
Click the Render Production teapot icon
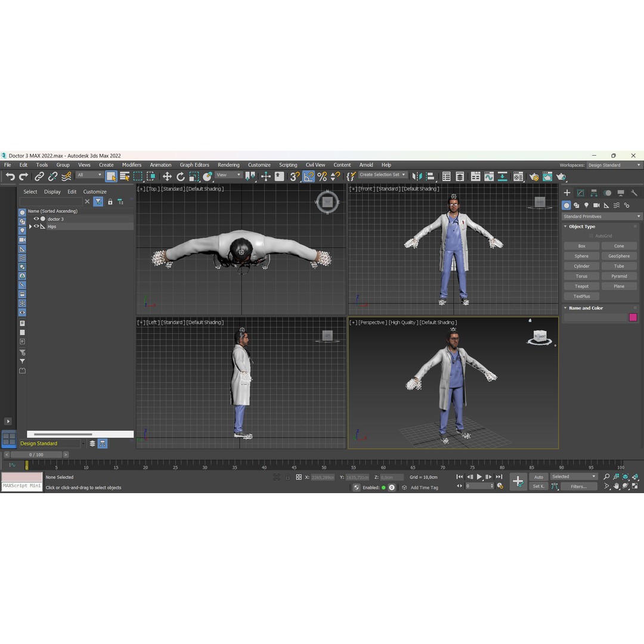click(x=561, y=177)
